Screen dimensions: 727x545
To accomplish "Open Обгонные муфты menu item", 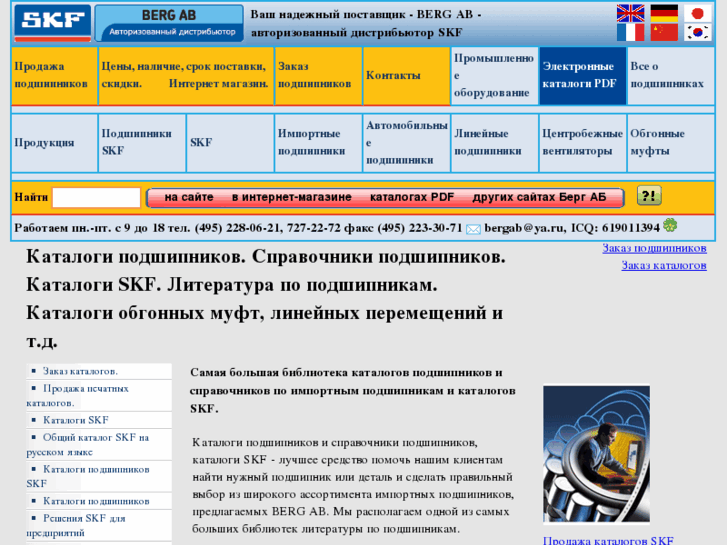I will [x=671, y=143].
